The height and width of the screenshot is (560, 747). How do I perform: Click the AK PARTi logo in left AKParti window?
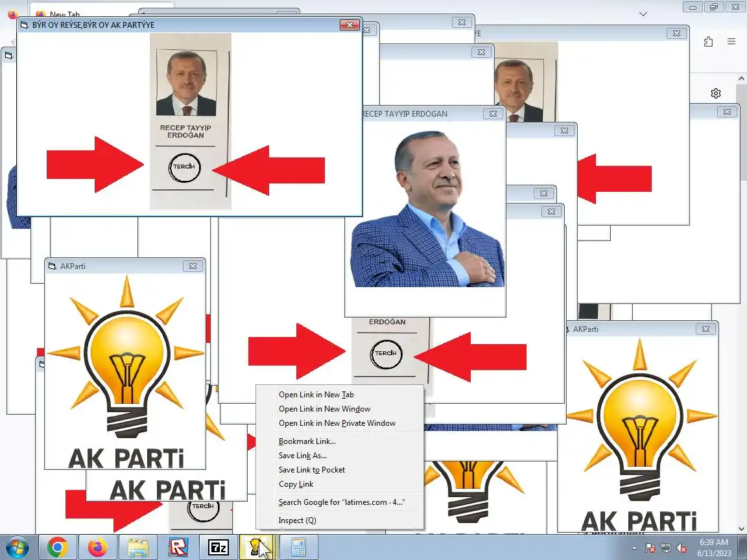tap(125, 371)
